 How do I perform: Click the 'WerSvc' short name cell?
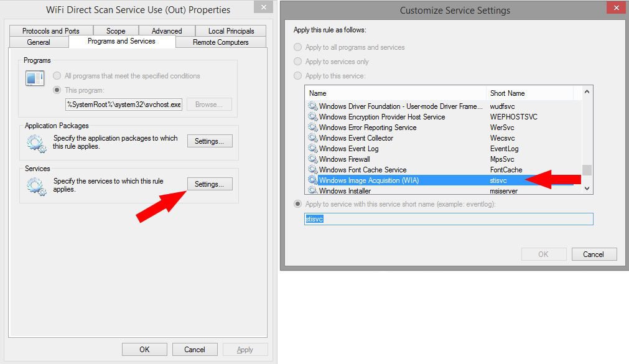point(502,127)
